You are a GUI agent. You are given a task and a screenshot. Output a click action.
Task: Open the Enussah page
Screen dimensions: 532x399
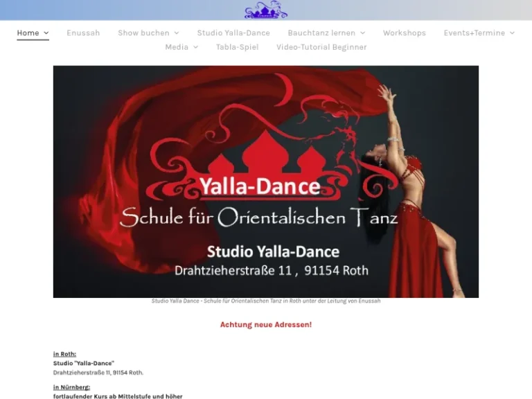coord(83,33)
